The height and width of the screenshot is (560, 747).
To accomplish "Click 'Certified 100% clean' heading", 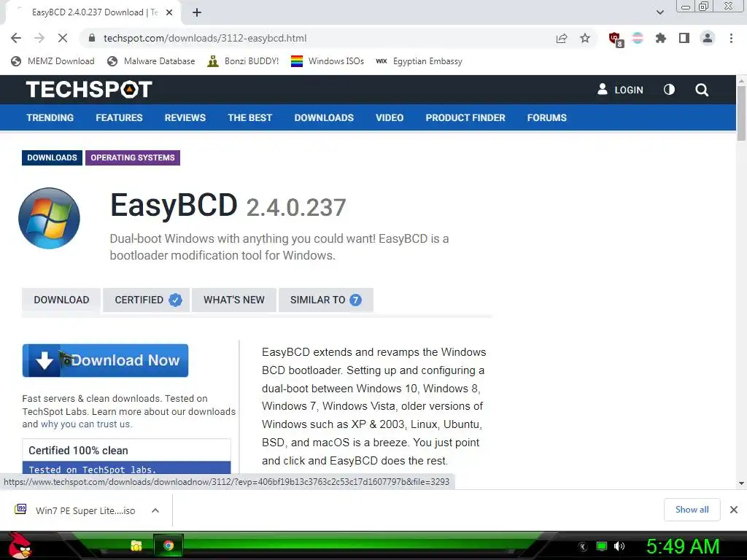I will pos(78,451).
